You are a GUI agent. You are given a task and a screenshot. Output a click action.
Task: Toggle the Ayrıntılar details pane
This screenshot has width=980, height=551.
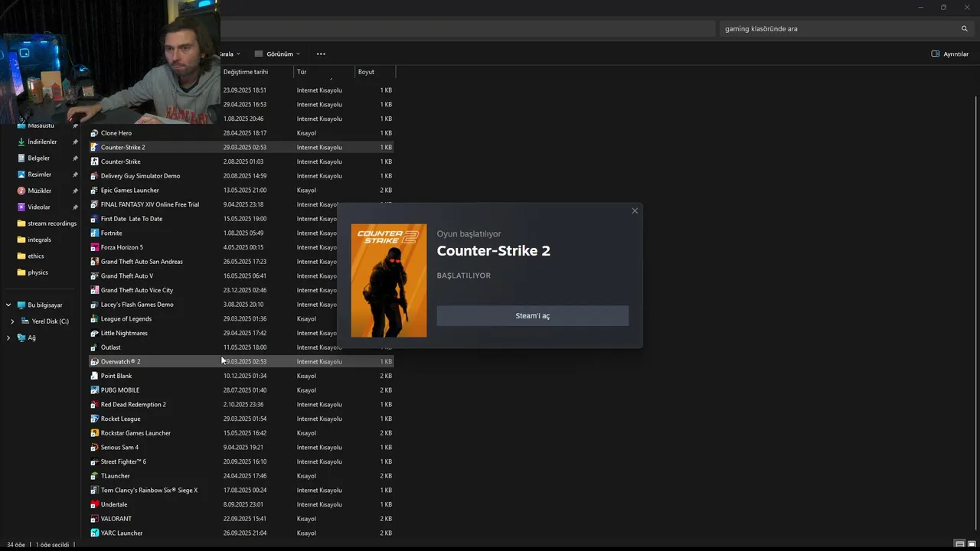[x=950, y=54]
